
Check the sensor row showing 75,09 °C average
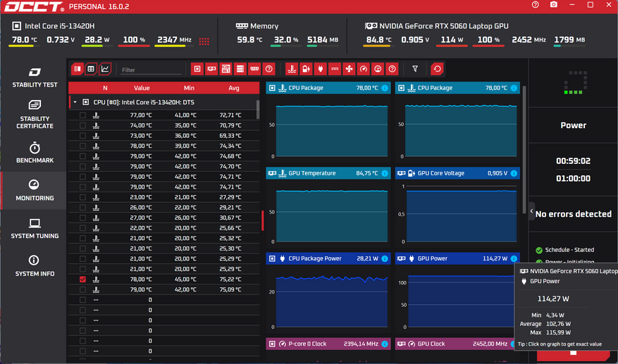pyautogui.click(x=82, y=289)
